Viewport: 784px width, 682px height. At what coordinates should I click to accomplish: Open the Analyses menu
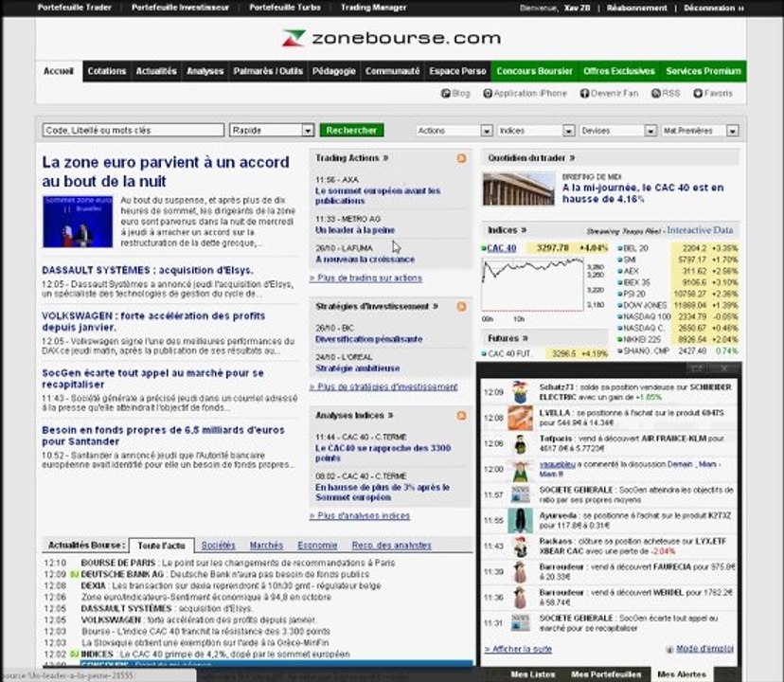click(x=205, y=71)
